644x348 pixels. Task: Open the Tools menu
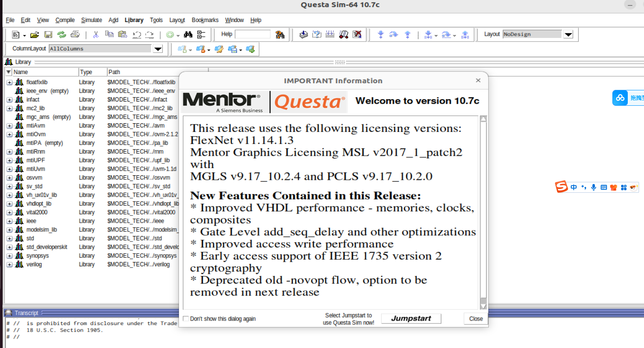coord(156,20)
